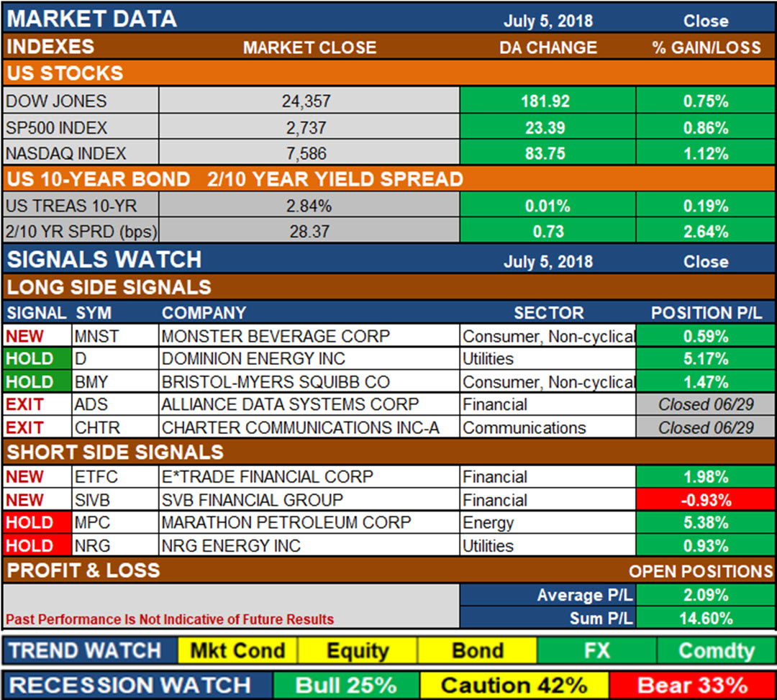
Task: Click the US 10-YEAR BOND section heading
Action: (x=98, y=179)
